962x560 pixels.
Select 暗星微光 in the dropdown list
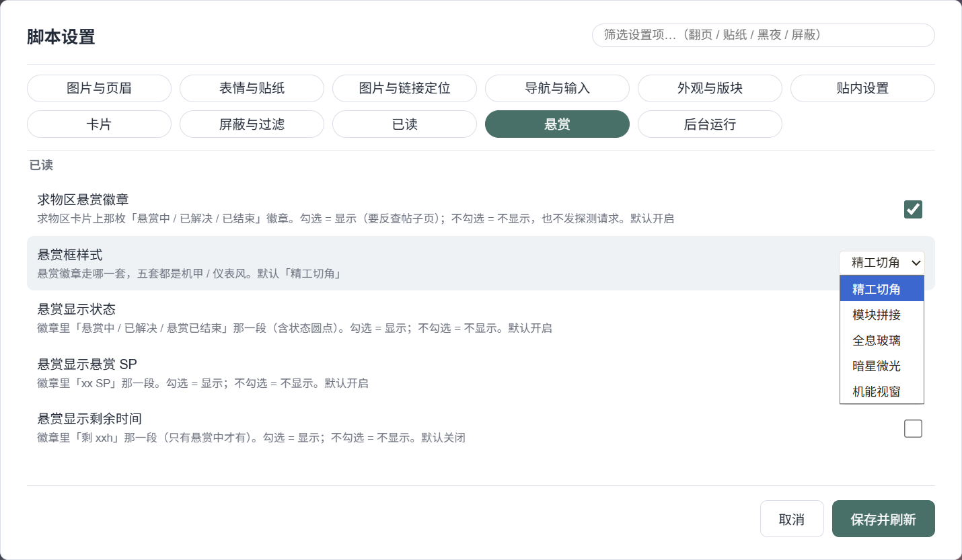[882, 366]
